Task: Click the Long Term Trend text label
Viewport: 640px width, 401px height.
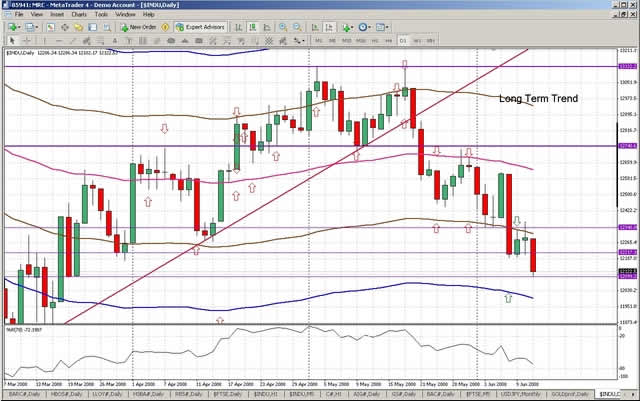Action: point(537,100)
